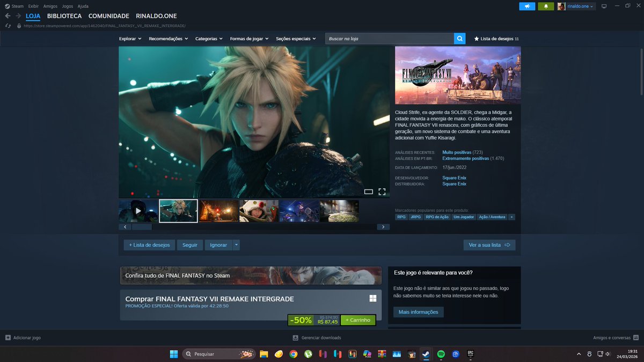Viewport: 644px width, 362px height.
Task: Open File Explorer from the taskbar
Action: [264, 354]
